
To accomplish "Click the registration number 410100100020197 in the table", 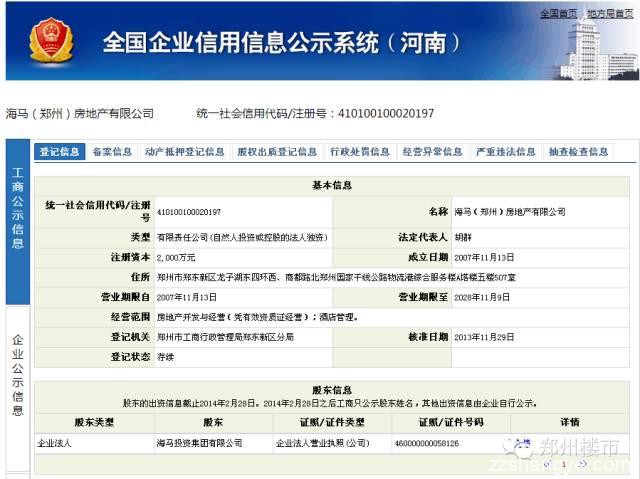I will [x=189, y=212].
